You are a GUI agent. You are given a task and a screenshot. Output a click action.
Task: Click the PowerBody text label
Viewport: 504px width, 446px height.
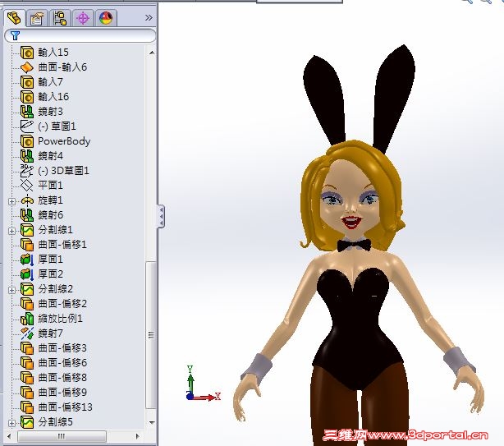pyautogui.click(x=64, y=141)
